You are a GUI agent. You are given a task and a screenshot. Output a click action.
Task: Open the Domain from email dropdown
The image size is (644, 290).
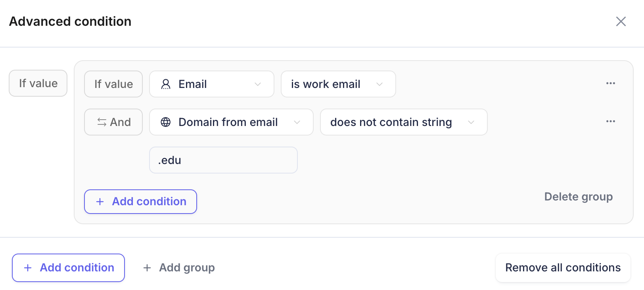(231, 122)
